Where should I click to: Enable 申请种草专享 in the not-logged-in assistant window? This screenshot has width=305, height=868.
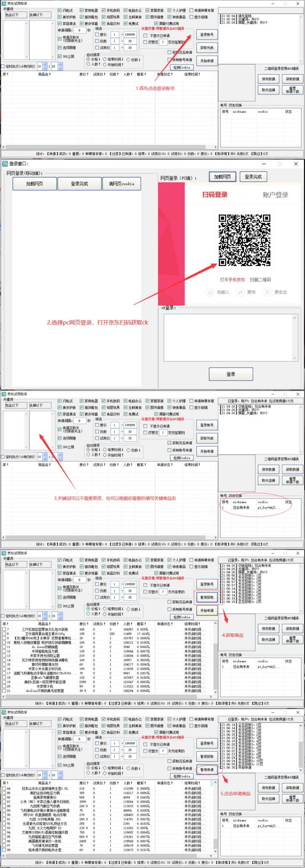192,11
